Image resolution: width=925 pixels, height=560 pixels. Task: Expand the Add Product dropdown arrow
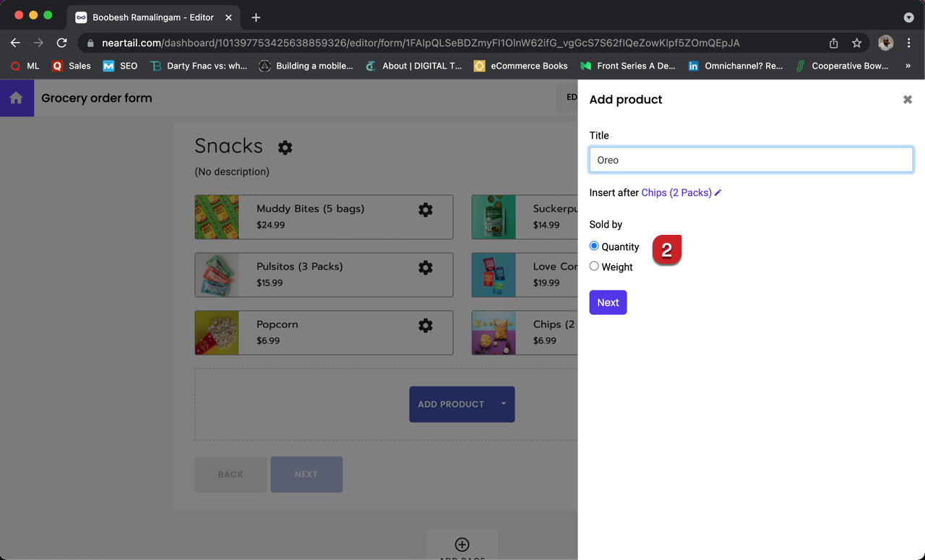click(504, 404)
